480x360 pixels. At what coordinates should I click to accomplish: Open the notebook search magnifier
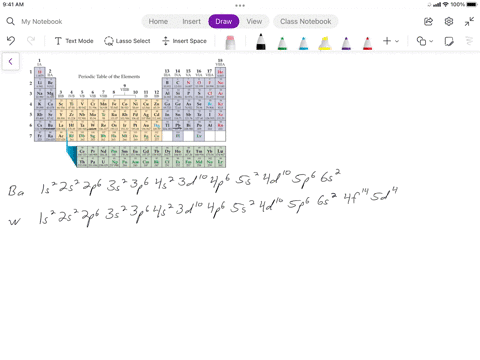(x=10, y=21)
